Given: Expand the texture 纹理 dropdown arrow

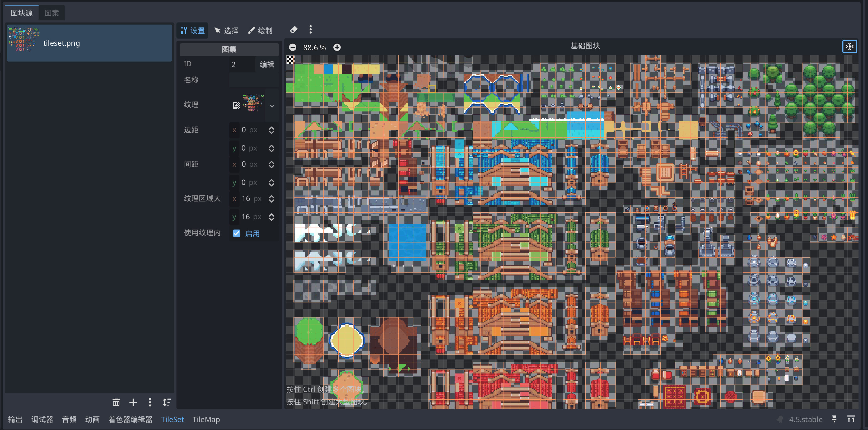Looking at the screenshot, I should (x=272, y=106).
